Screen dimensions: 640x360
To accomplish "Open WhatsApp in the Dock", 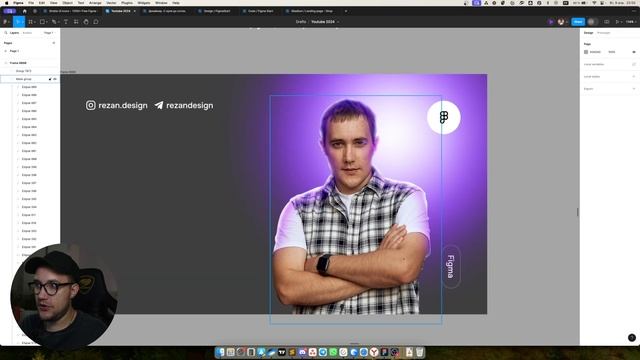I will 333,352.
